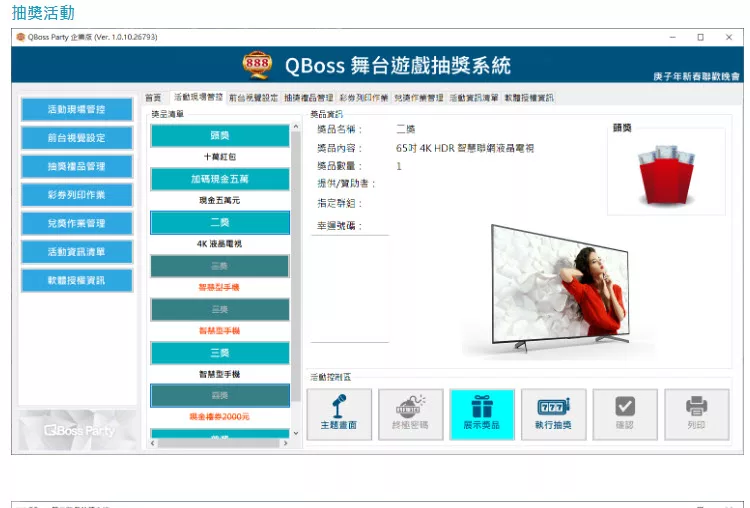The image size is (750, 508).
Task: Open the 彩券列印作業 tab
Action: point(363,98)
